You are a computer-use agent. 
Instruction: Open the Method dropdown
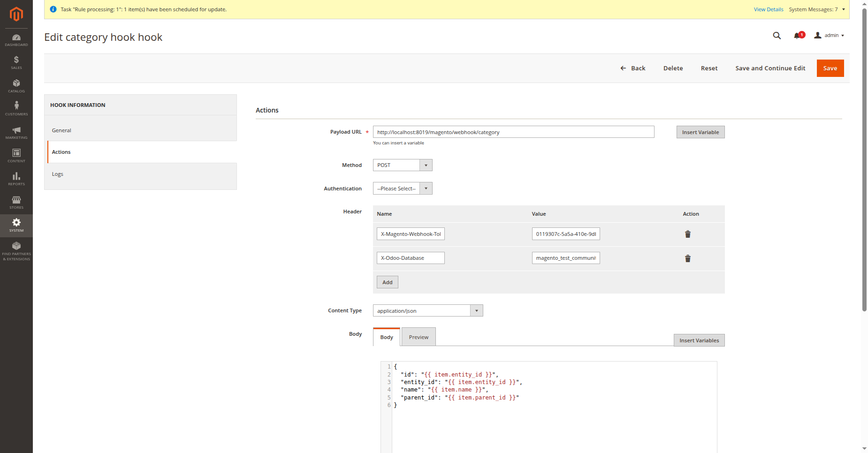coord(403,165)
